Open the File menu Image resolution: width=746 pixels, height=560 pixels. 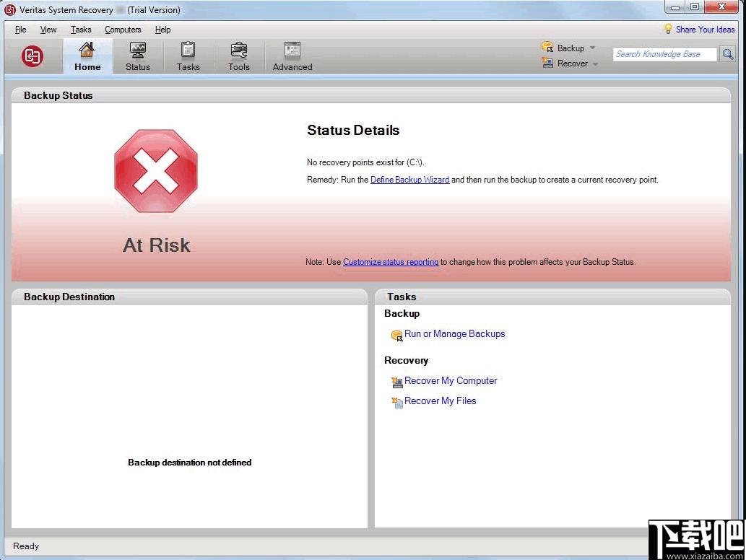point(20,30)
